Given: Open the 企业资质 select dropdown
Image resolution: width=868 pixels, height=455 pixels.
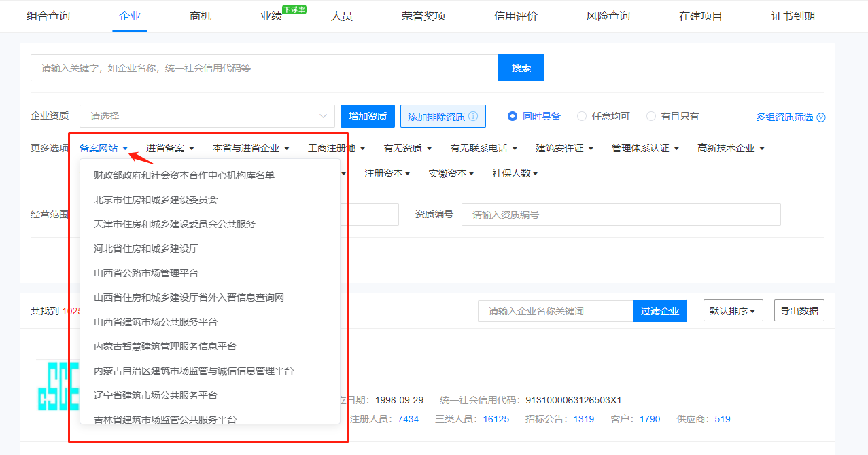Looking at the screenshot, I should [207, 116].
